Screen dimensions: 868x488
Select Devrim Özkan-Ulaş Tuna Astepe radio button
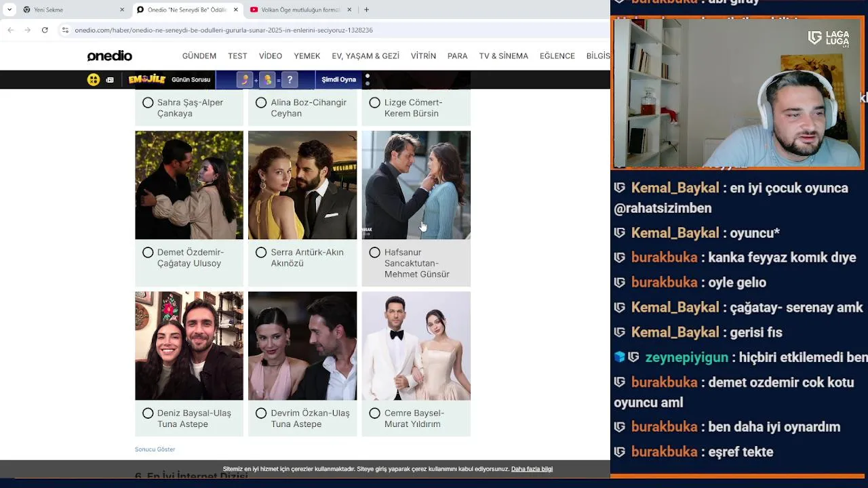click(x=261, y=413)
